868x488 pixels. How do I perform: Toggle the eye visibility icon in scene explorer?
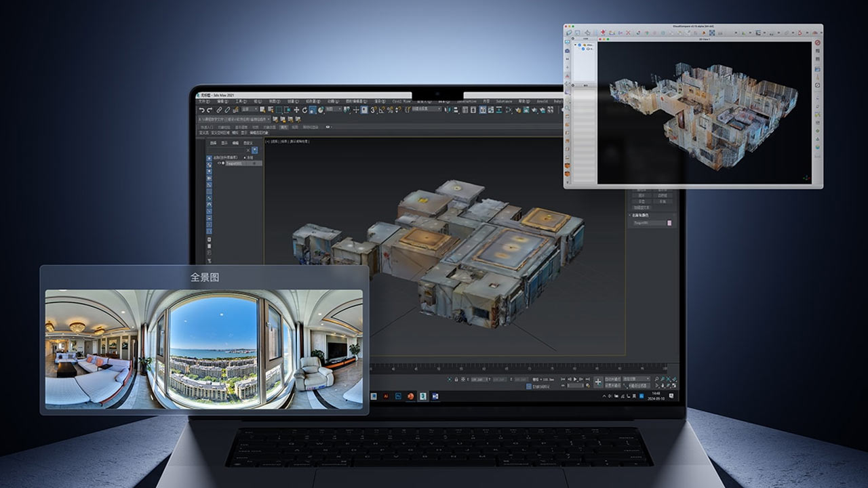pos(218,163)
